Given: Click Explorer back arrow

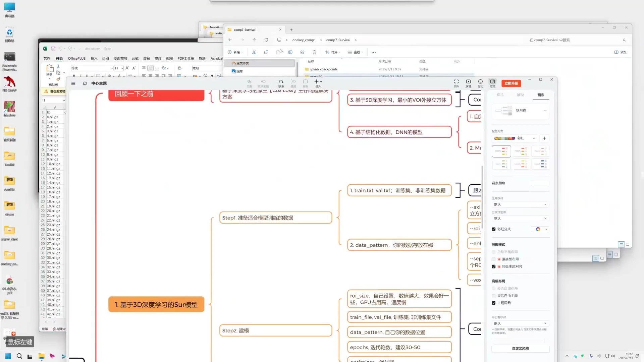Looking at the screenshot, I should [x=230, y=40].
